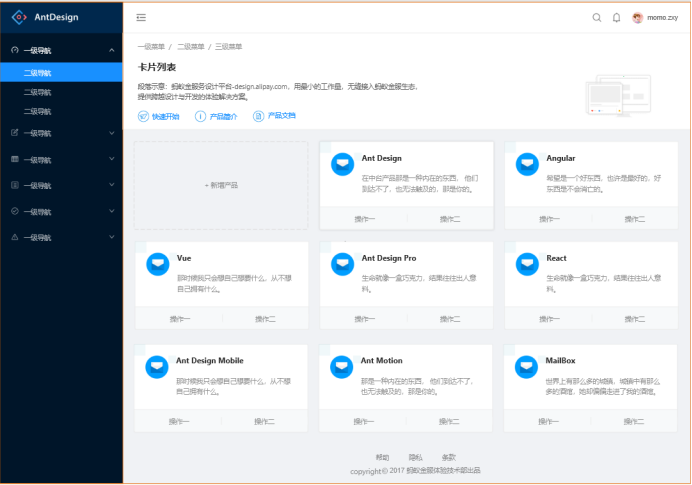Click 操作二 on the Ant Design Pro card
The width and height of the screenshot is (692, 485).
coord(450,319)
